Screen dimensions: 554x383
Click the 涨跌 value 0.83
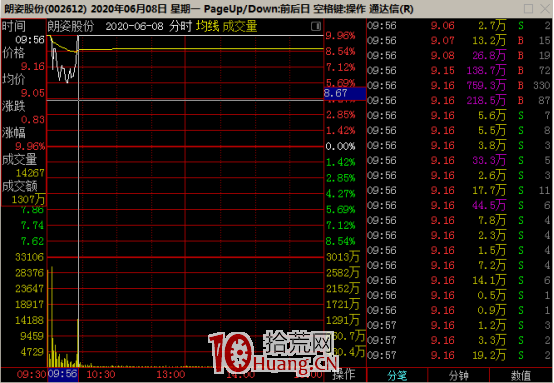coord(33,119)
